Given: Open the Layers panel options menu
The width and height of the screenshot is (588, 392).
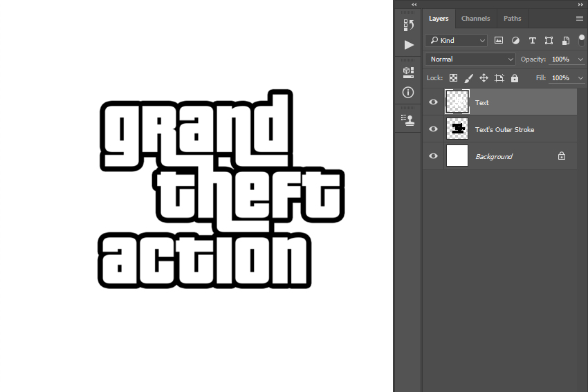Looking at the screenshot, I should pos(580,19).
